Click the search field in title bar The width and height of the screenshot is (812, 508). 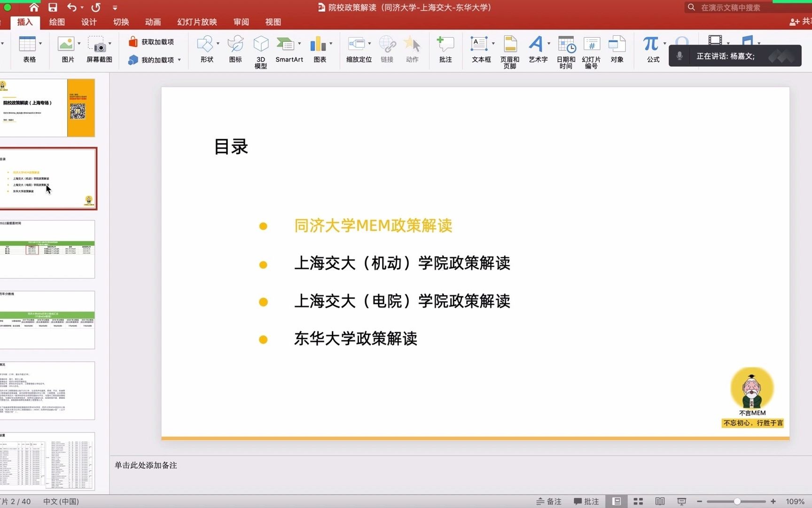coord(747,8)
